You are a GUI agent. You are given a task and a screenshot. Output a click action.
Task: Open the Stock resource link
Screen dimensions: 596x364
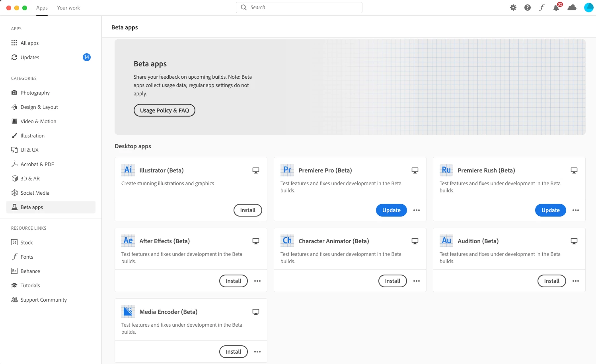point(51,242)
